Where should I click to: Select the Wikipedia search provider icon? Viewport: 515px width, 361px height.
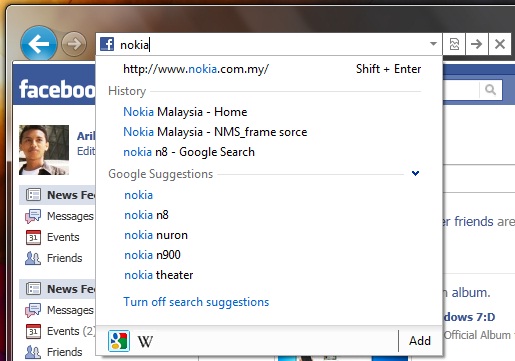coord(145,341)
